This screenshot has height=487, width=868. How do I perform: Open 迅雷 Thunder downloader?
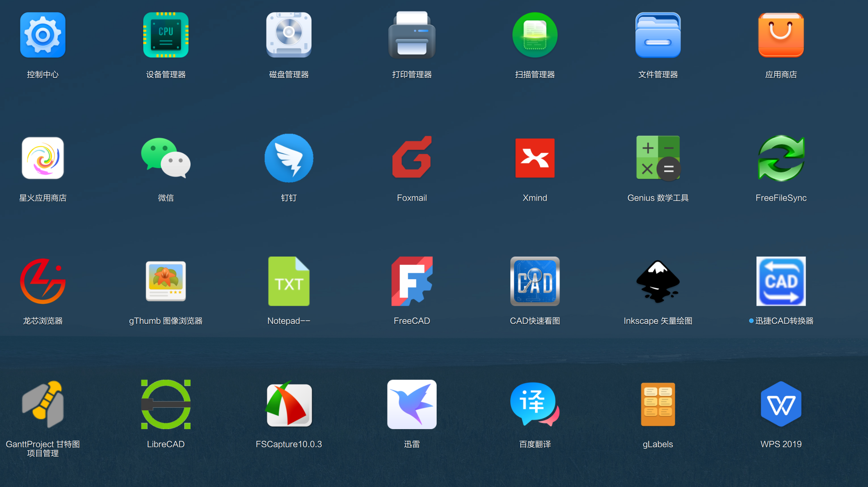[x=412, y=404]
